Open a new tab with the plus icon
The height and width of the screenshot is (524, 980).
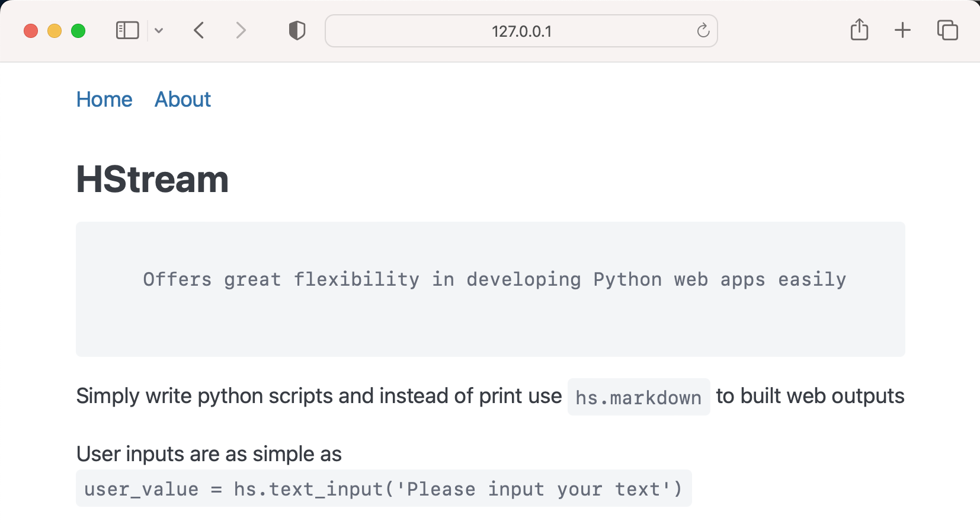point(902,30)
